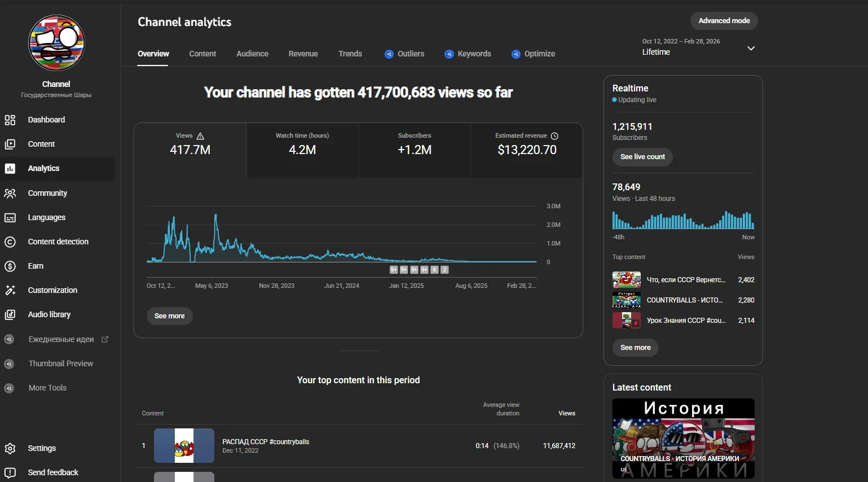Screen dimensions: 868x482
Task: Click the Content sidebar icon
Action: (10, 144)
